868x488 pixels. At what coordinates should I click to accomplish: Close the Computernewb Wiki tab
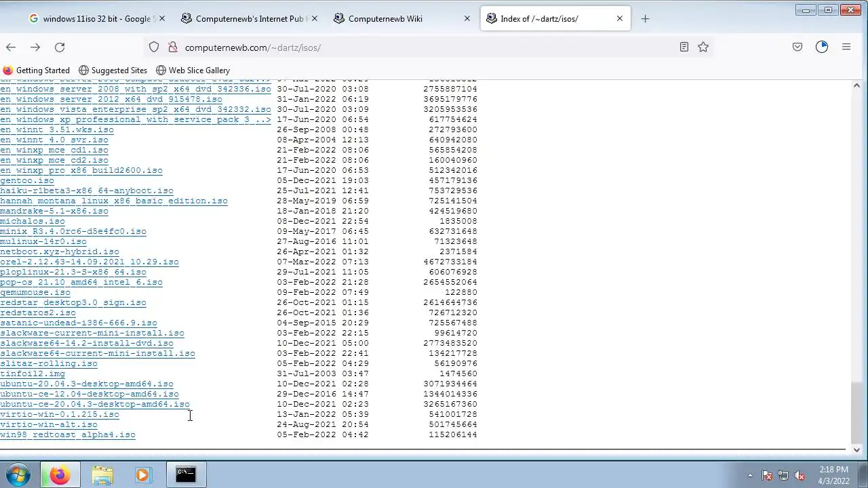pos(467,19)
